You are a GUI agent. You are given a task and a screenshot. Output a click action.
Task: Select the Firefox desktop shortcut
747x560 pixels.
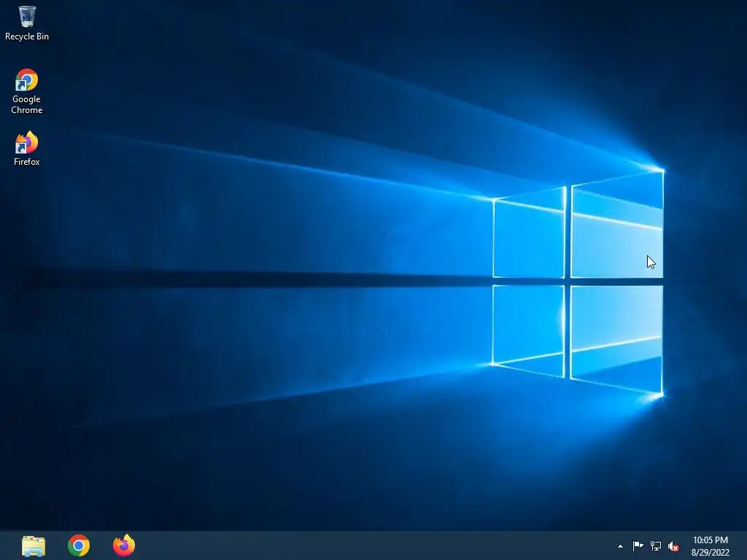[27, 148]
